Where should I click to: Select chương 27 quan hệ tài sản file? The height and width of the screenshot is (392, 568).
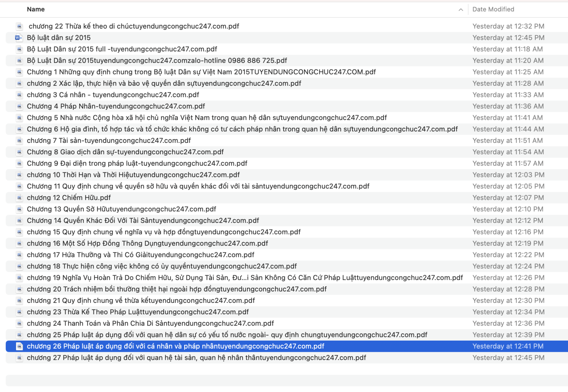[196, 358]
